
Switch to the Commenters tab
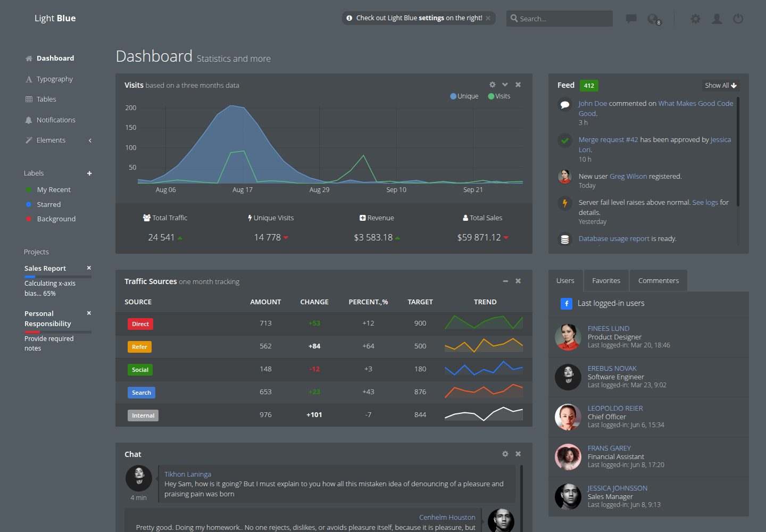point(659,281)
